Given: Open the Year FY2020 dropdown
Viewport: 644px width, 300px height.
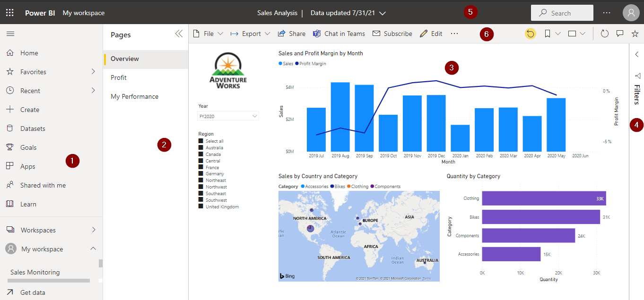Looking at the screenshot, I should [228, 116].
